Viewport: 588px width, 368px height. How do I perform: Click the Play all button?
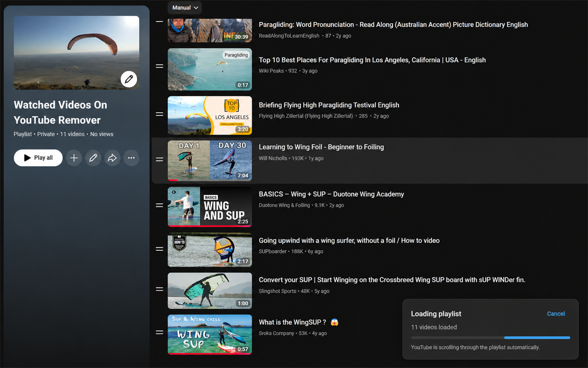[38, 158]
